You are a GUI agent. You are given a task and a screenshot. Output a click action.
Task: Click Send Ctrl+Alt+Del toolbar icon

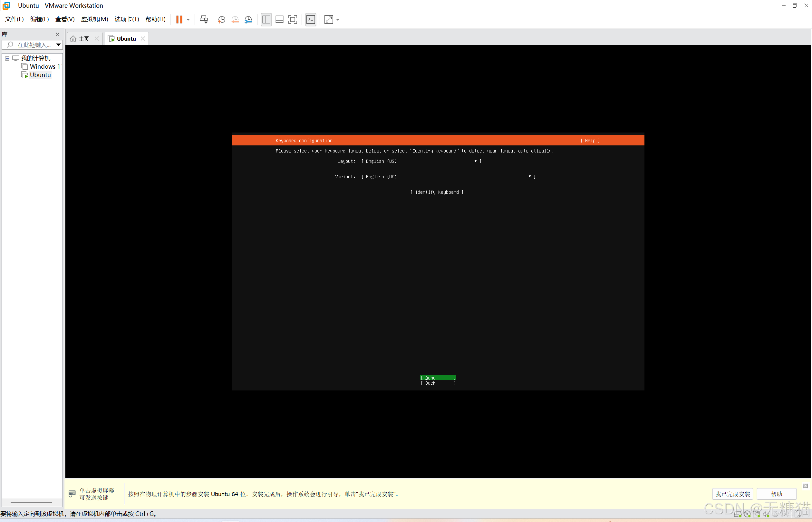[204, 20]
